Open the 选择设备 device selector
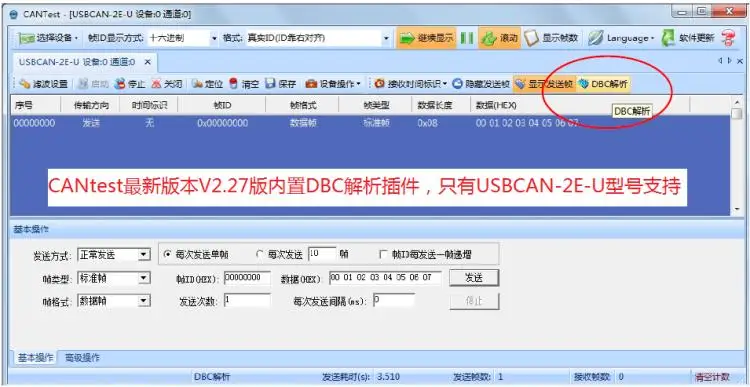The image size is (750, 387). [x=48, y=38]
